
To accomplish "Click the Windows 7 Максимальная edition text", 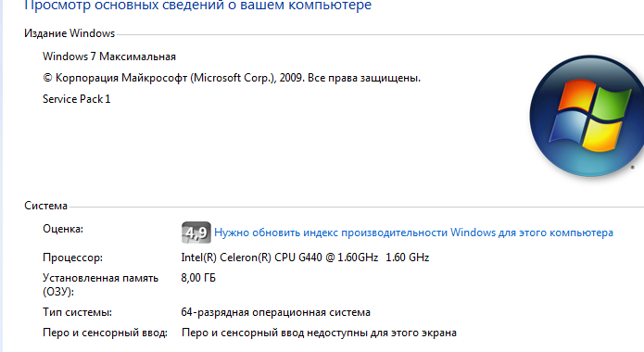I will [x=109, y=57].
